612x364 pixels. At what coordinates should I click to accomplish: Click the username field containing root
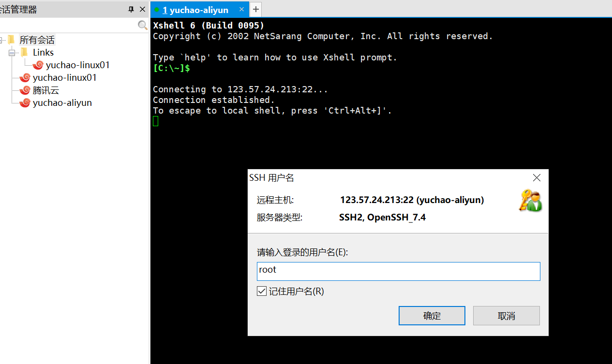pos(398,271)
